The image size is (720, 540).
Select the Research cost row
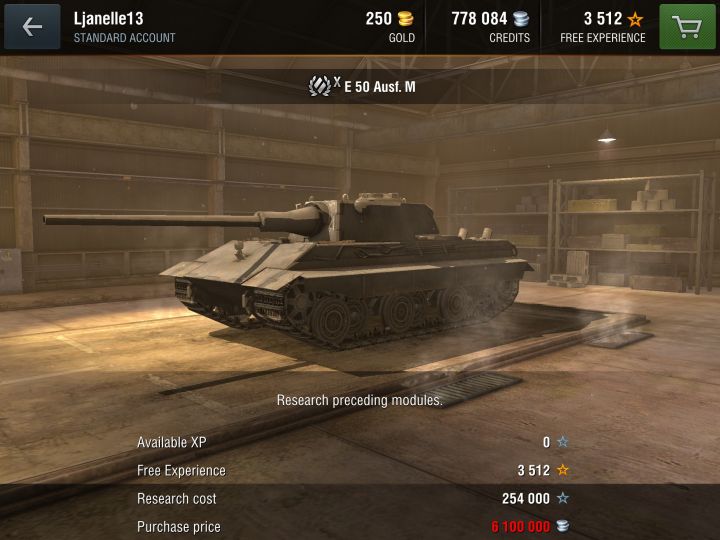click(353, 498)
